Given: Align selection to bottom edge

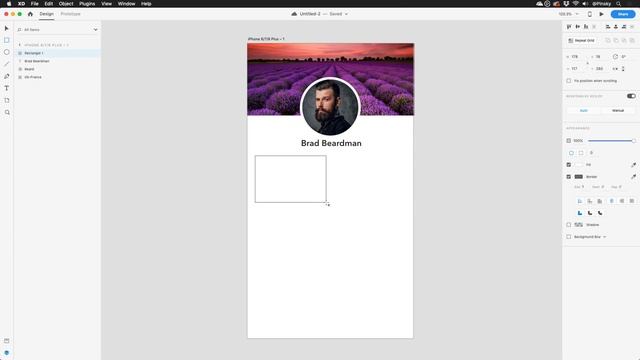Looking at the screenshot, I should pos(586,27).
